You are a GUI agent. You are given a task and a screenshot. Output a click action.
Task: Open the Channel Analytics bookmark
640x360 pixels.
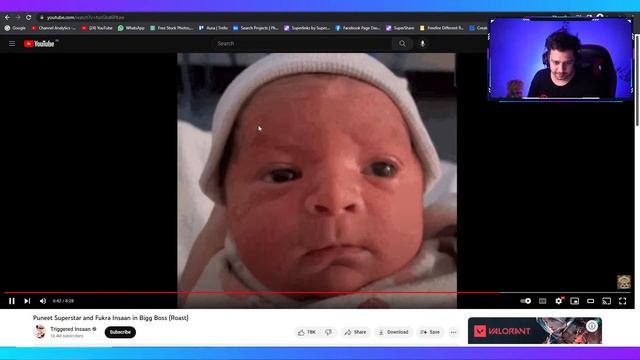pyautogui.click(x=53, y=28)
